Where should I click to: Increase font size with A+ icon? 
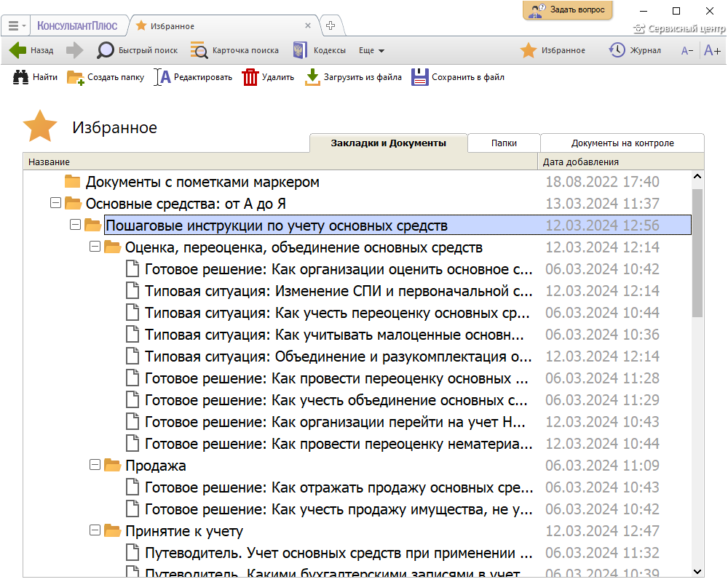tap(712, 50)
